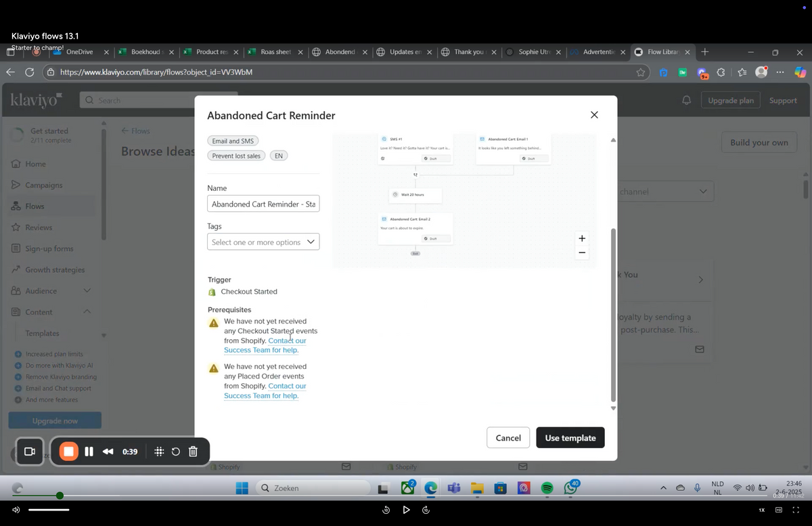Adjust the video volume slider
The height and width of the screenshot is (526, 812).
pos(49,510)
